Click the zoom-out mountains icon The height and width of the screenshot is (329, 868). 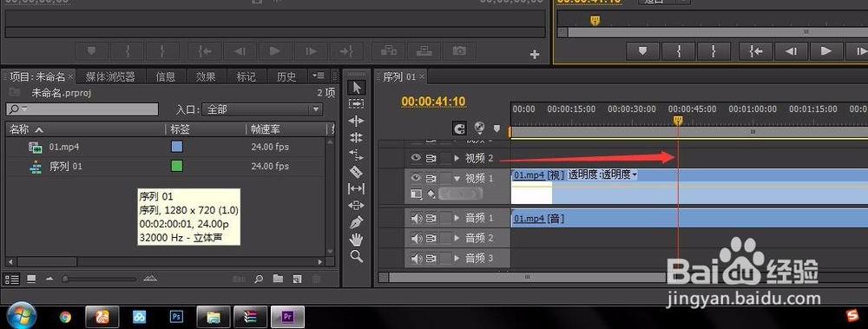pos(49,279)
